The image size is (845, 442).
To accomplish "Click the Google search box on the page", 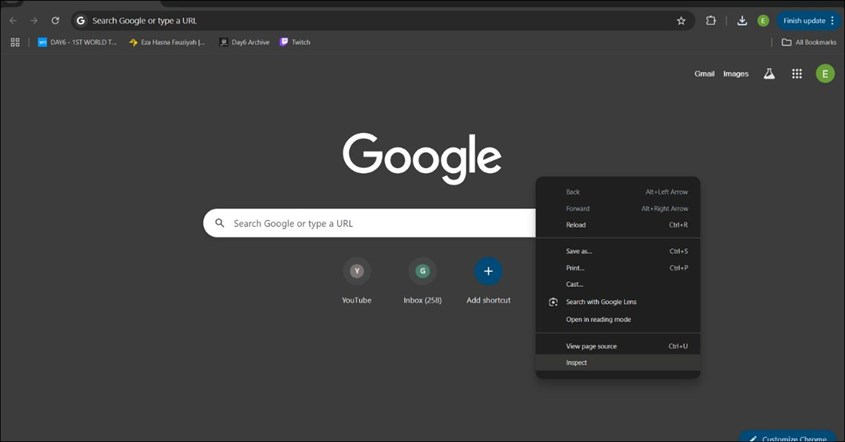I will point(369,223).
